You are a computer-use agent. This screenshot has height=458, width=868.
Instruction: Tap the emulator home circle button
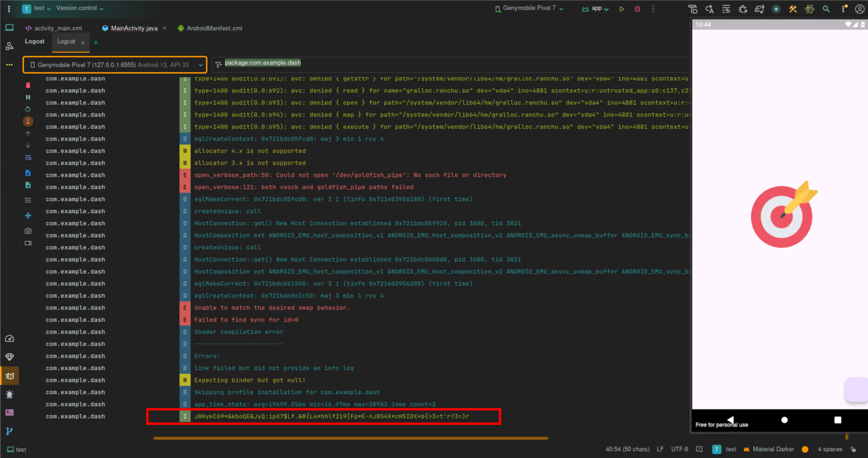click(784, 420)
